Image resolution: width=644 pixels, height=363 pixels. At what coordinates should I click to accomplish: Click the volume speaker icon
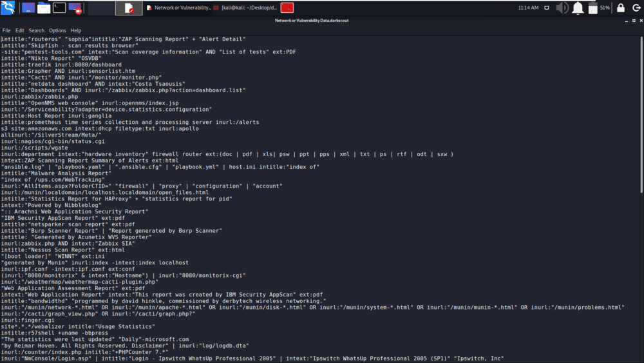click(x=562, y=7)
